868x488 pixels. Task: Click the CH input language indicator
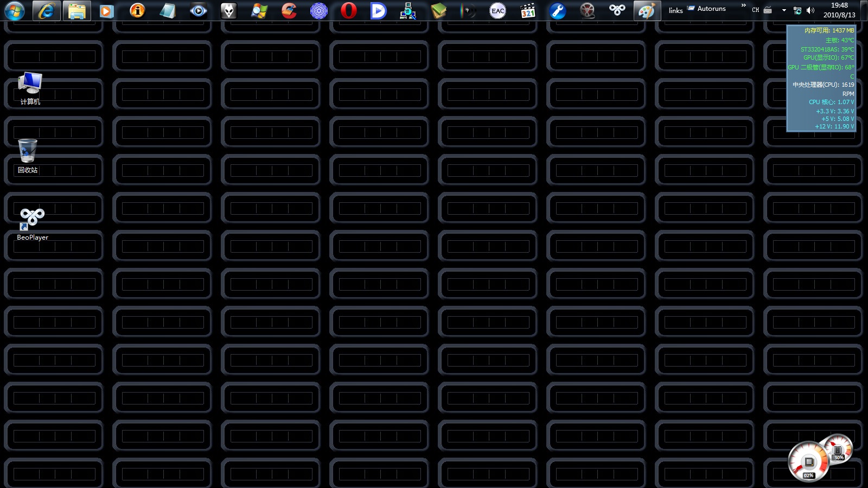pyautogui.click(x=755, y=10)
